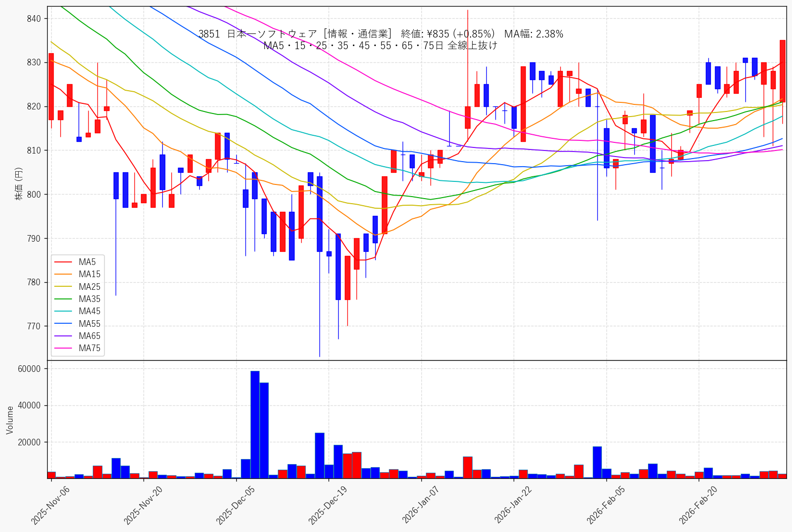
Task: Click the green MA35 legend line sample
Action: click(x=63, y=299)
